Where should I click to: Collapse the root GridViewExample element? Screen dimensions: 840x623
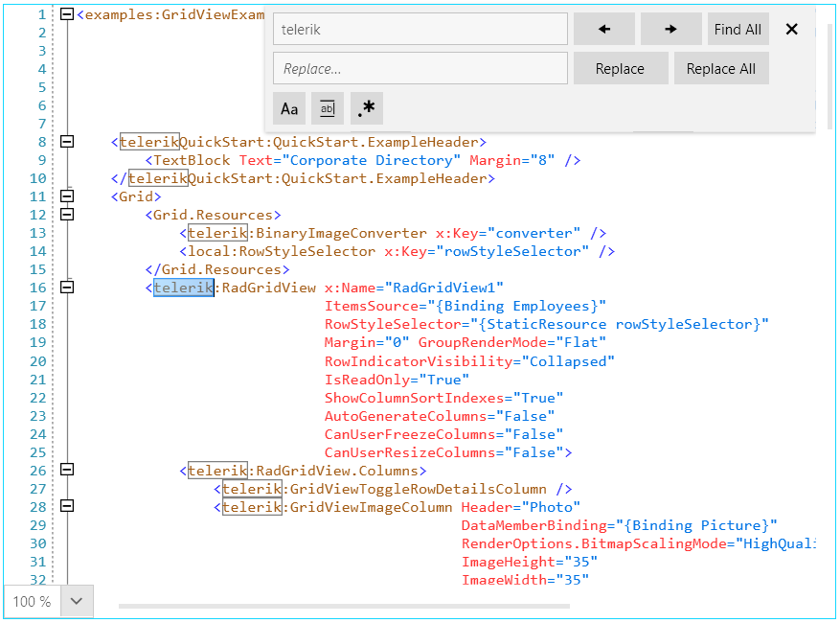click(x=65, y=14)
